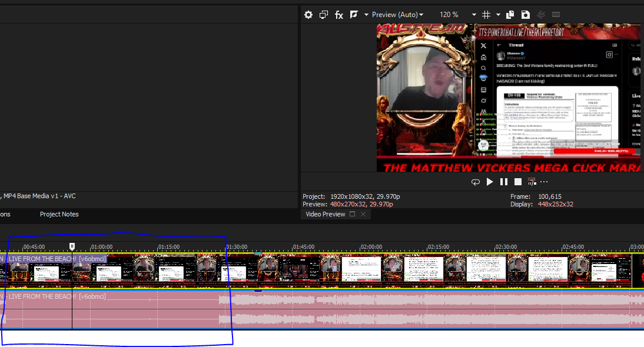Undock the Video Preview window
The width and height of the screenshot is (644, 347).
click(x=352, y=214)
